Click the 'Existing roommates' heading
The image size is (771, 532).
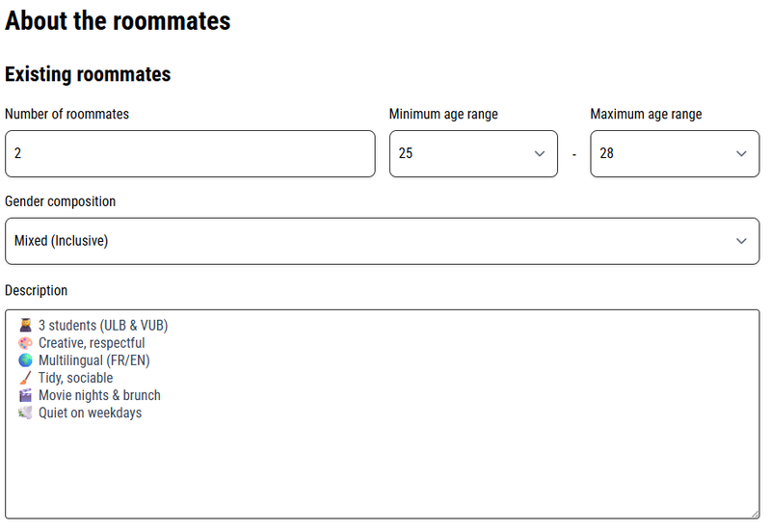pos(88,75)
